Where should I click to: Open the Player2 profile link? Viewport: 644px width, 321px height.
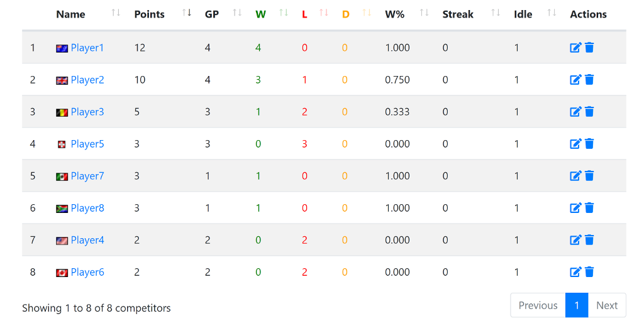coord(87,80)
